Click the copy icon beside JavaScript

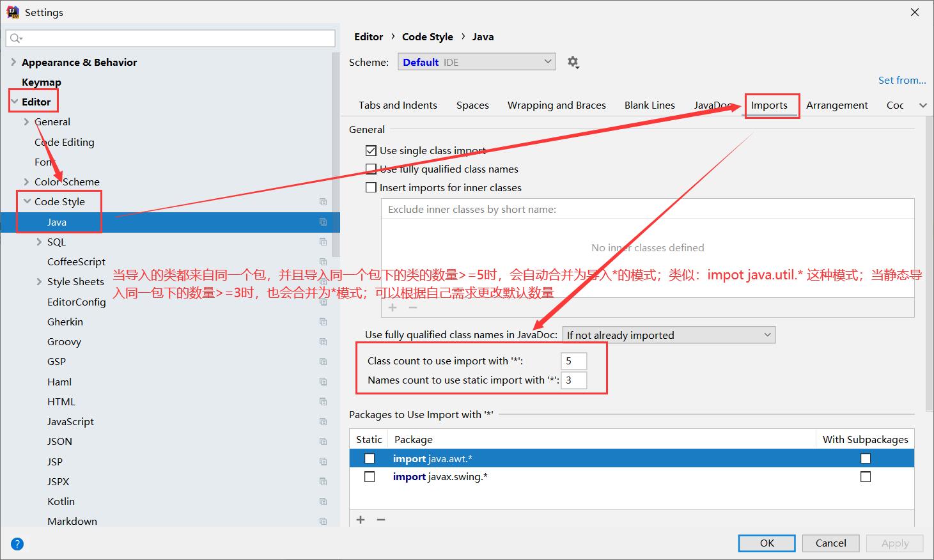[323, 421]
